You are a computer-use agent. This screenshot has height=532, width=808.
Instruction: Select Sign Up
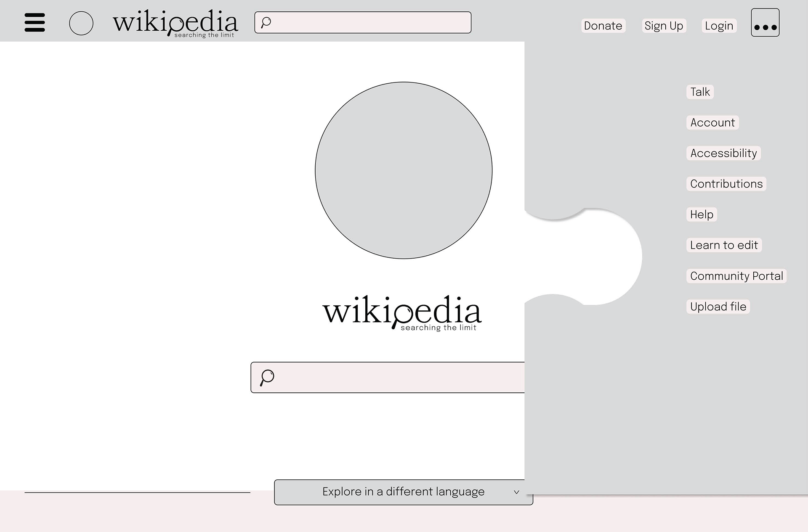coord(664,26)
